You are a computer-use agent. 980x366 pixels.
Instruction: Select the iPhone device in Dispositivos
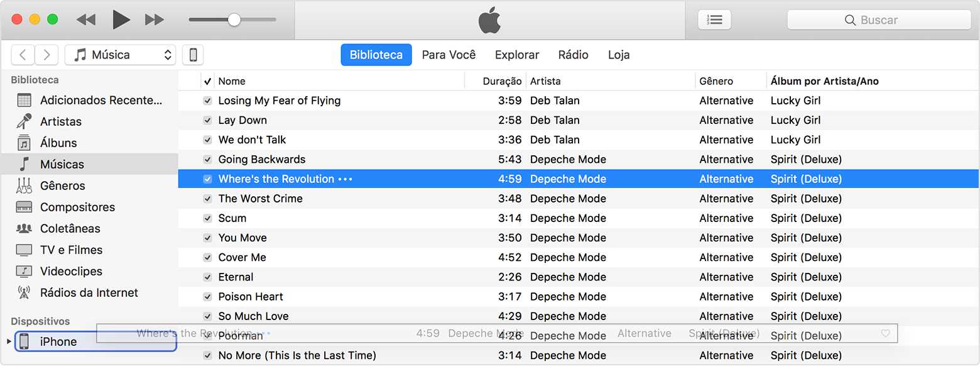pyautogui.click(x=95, y=341)
